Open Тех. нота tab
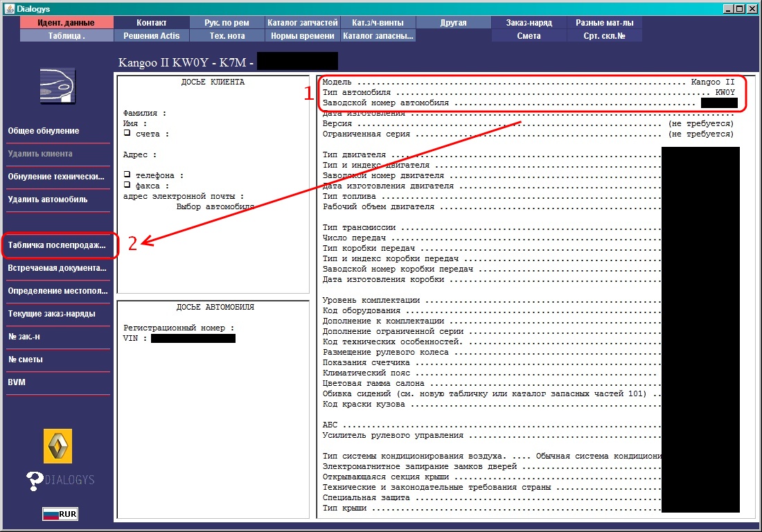The width and height of the screenshot is (762, 532). tap(227, 35)
